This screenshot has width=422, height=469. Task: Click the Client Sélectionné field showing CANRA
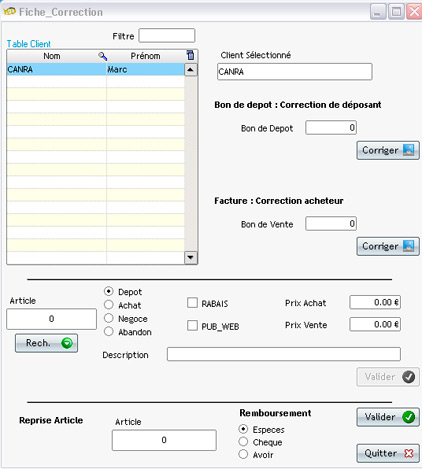point(295,72)
